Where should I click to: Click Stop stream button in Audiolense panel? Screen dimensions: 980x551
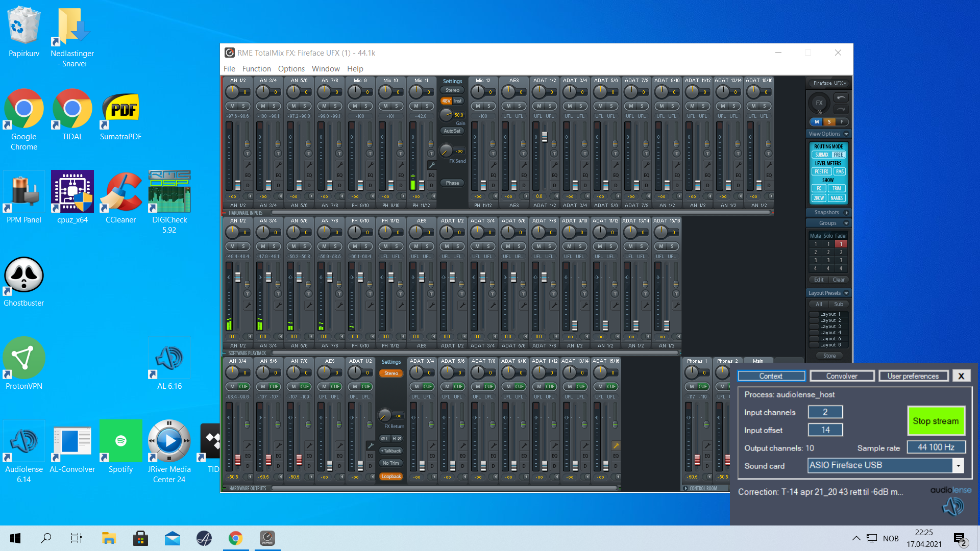[x=936, y=420]
